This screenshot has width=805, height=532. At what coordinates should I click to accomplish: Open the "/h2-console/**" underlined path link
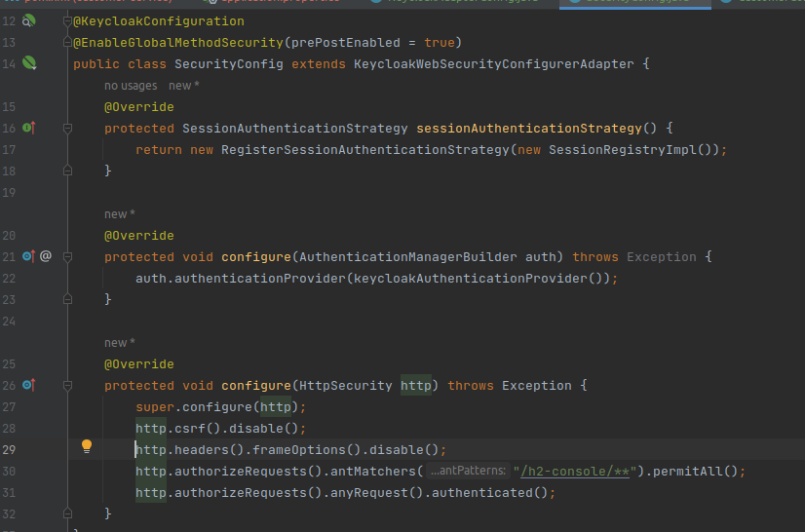pos(575,472)
